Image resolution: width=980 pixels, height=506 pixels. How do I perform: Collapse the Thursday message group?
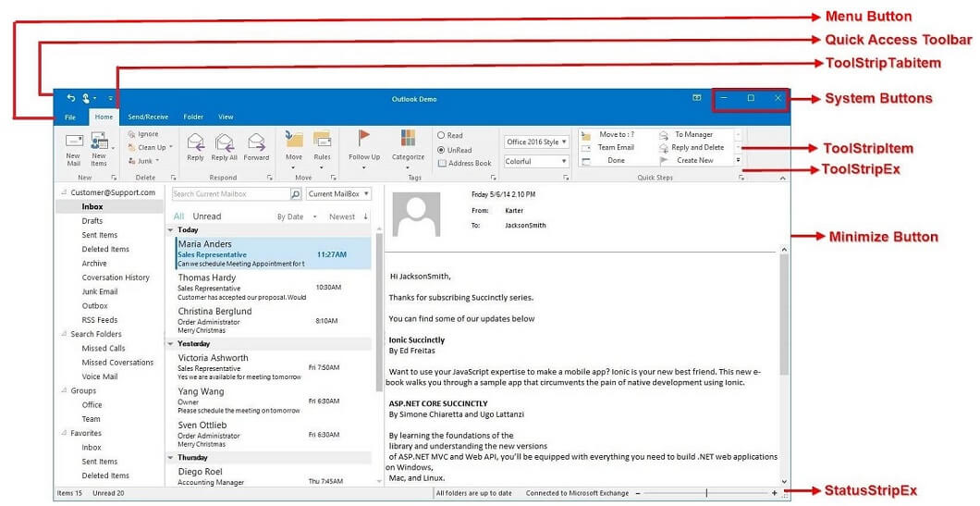point(171,458)
